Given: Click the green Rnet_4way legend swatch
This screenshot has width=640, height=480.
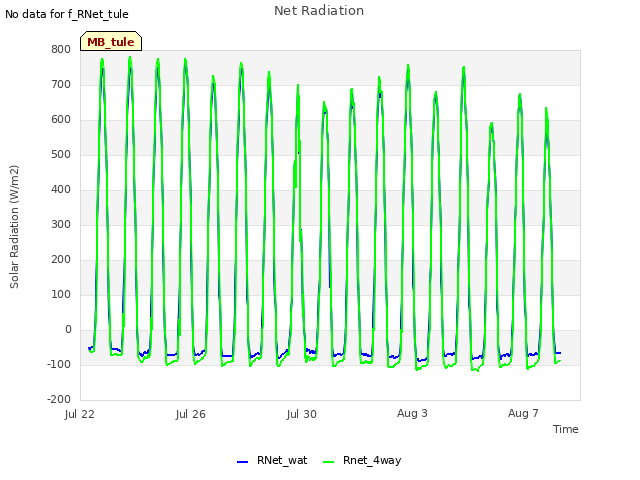Looking at the screenshot, I should pyautogui.click(x=329, y=462).
